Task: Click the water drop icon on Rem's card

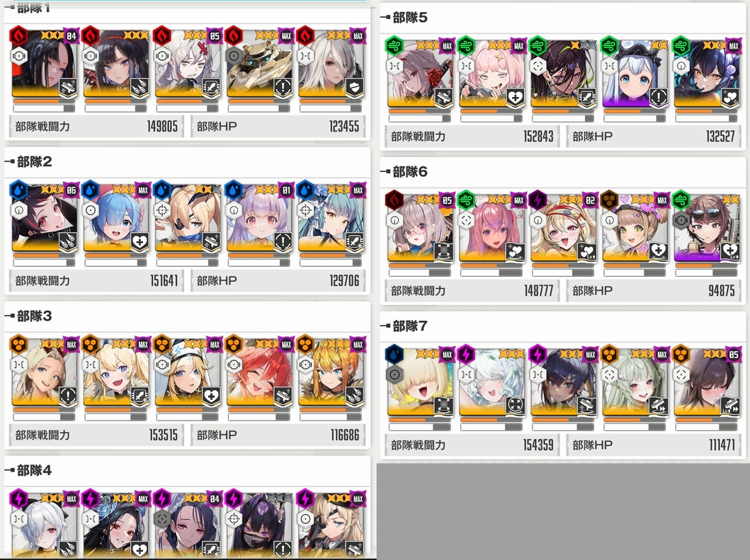Action: [x=91, y=190]
